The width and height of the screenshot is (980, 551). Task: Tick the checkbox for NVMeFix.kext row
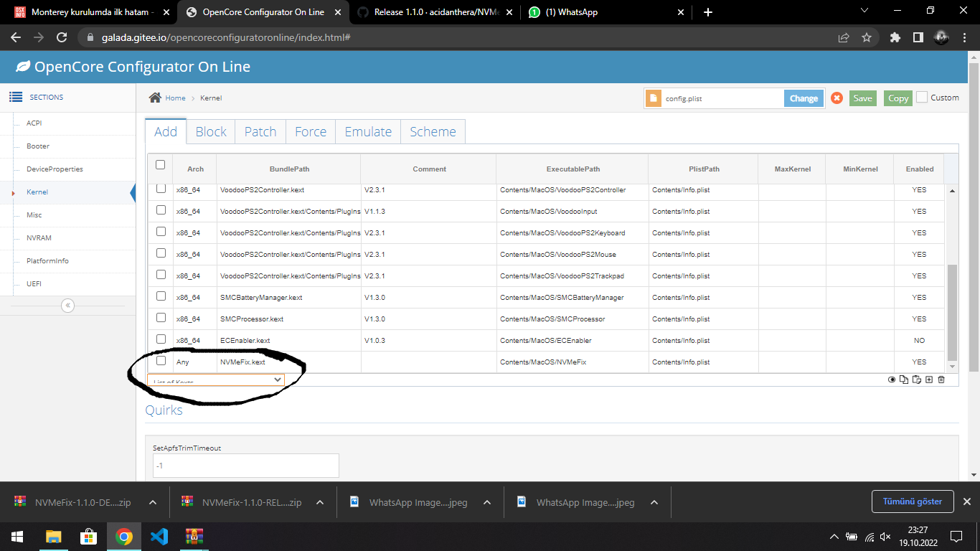coord(161,361)
